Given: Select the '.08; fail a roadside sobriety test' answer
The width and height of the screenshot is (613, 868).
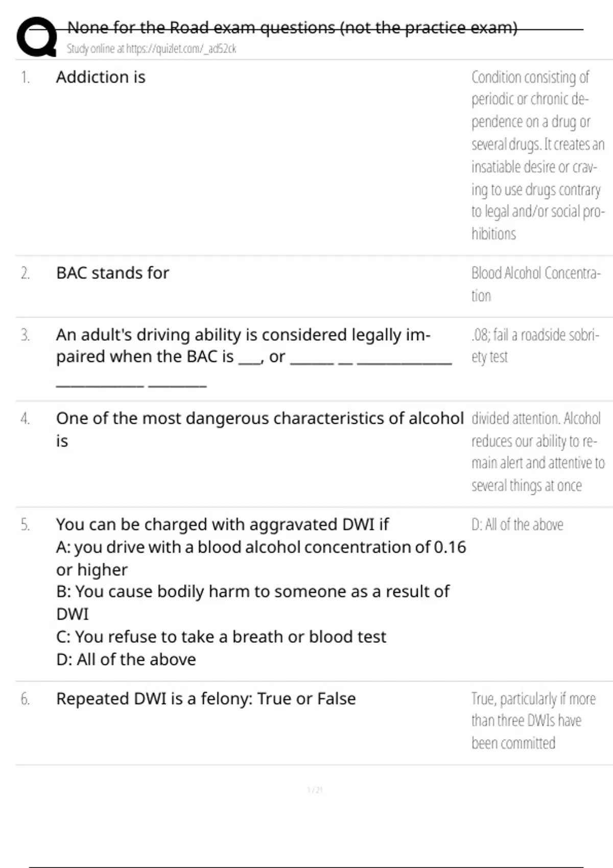Looking at the screenshot, I should coord(535,346).
